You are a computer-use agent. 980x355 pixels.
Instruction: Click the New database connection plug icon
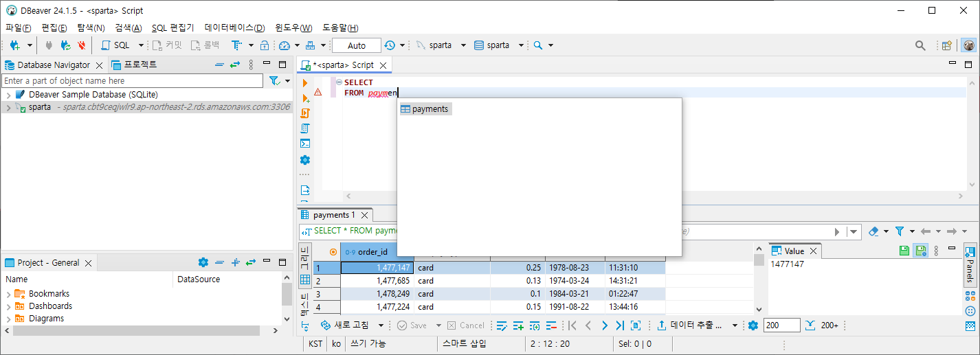point(14,45)
